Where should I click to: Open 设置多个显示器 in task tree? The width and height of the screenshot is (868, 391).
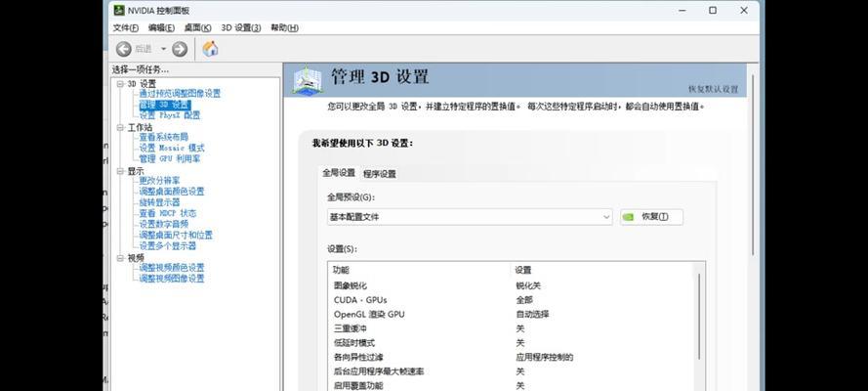click(x=167, y=246)
